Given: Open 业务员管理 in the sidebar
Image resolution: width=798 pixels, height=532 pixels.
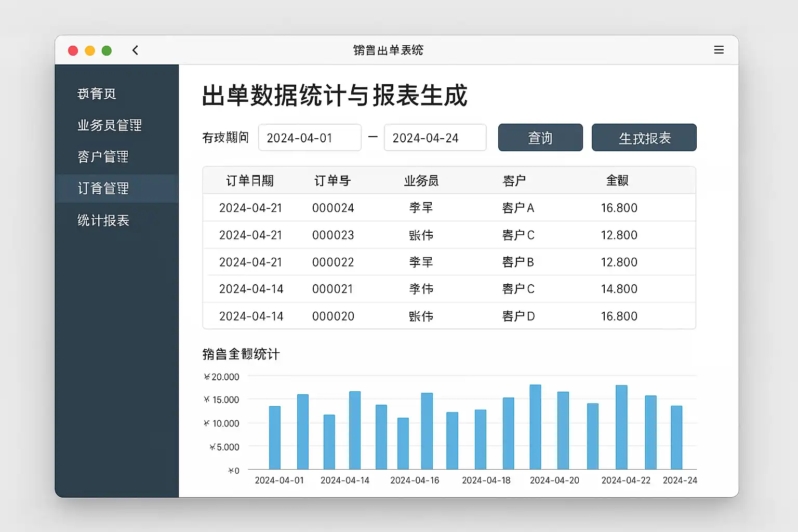Looking at the screenshot, I should [110, 125].
